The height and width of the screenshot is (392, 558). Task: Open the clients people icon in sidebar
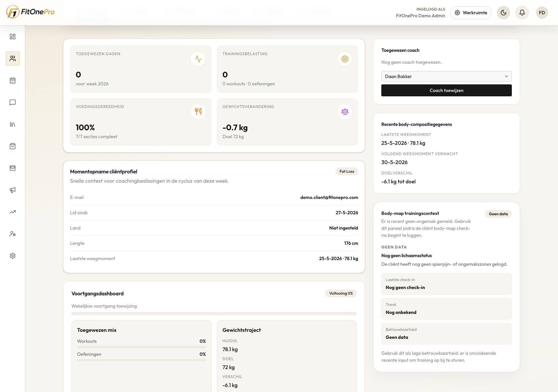[x=13, y=58]
